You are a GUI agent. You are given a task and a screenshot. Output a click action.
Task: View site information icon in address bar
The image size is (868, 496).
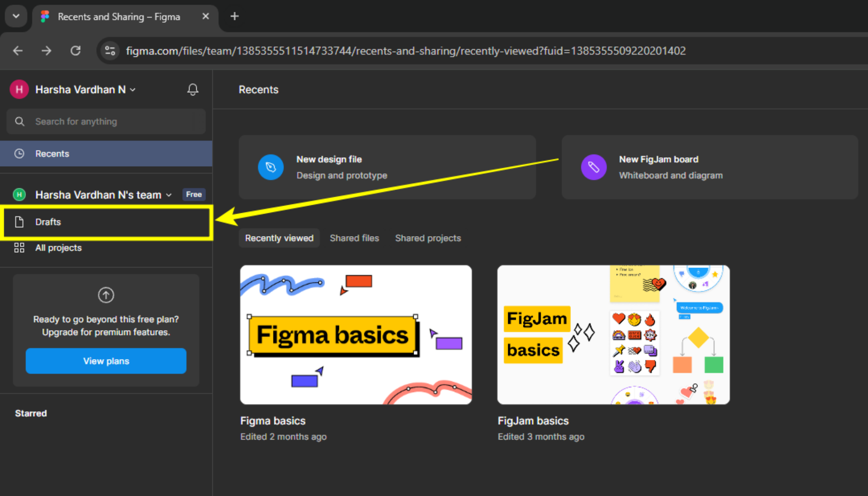(110, 51)
